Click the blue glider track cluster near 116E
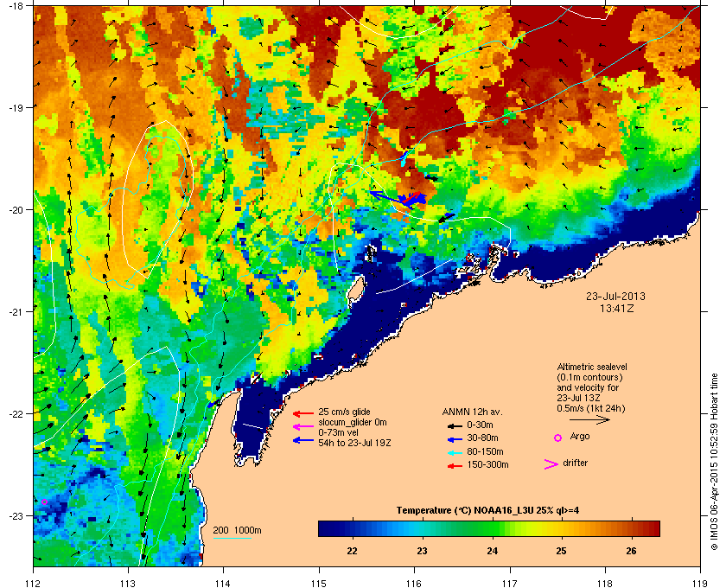The height and width of the screenshot is (588, 726). 412,199
